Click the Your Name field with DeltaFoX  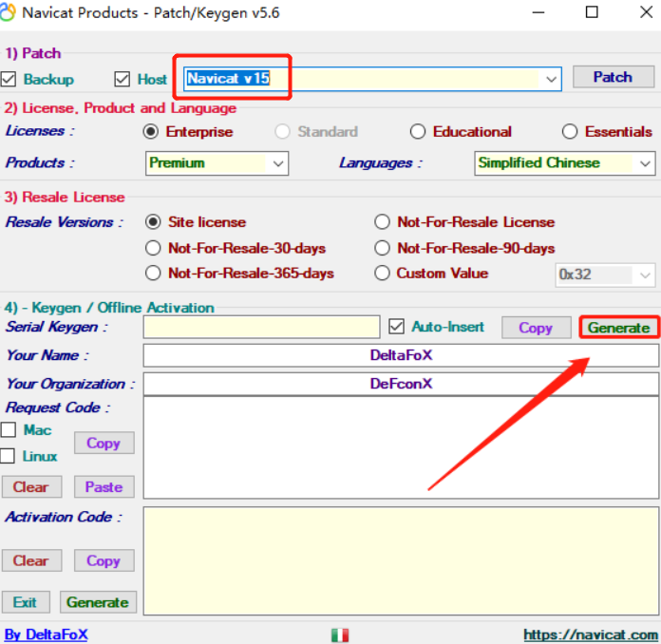pyautogui.click(x=401, y=355)
